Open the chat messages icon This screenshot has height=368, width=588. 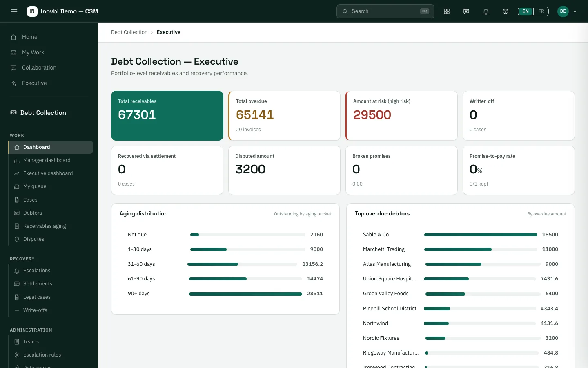pyautogui.click(x=466, y=11)
